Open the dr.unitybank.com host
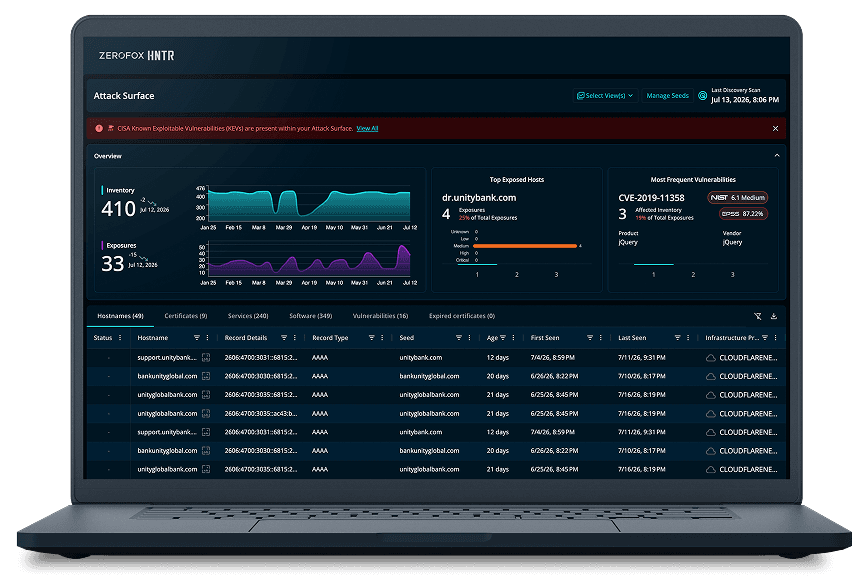 479,198
